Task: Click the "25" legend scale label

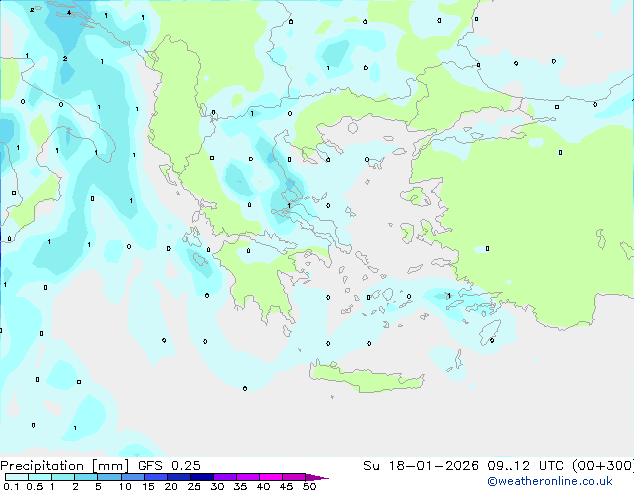Action: 194,486
